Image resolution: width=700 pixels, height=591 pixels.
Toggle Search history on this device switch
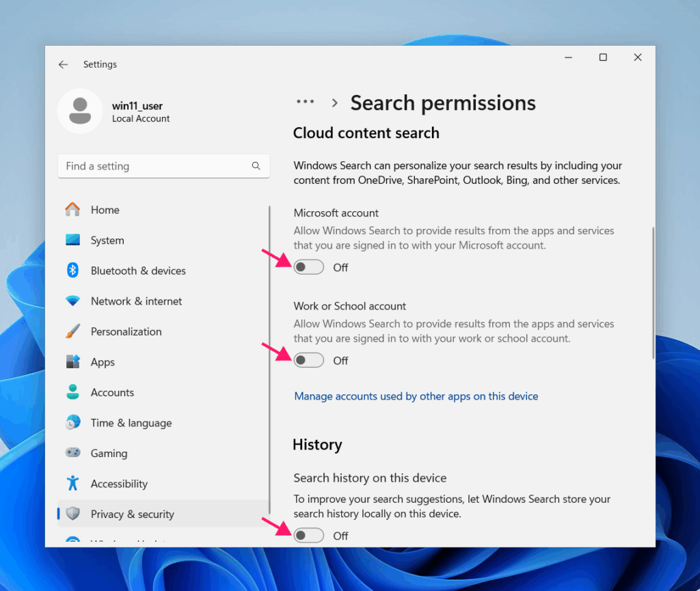pos(308,535)
